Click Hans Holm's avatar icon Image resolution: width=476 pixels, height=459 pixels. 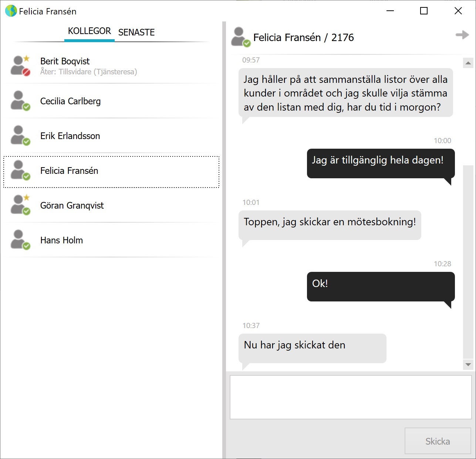point(20,240)
